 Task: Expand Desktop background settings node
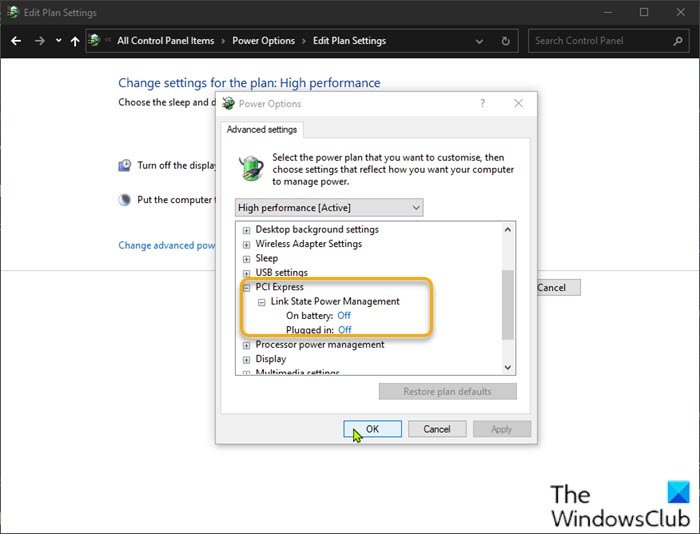(246, 230)
